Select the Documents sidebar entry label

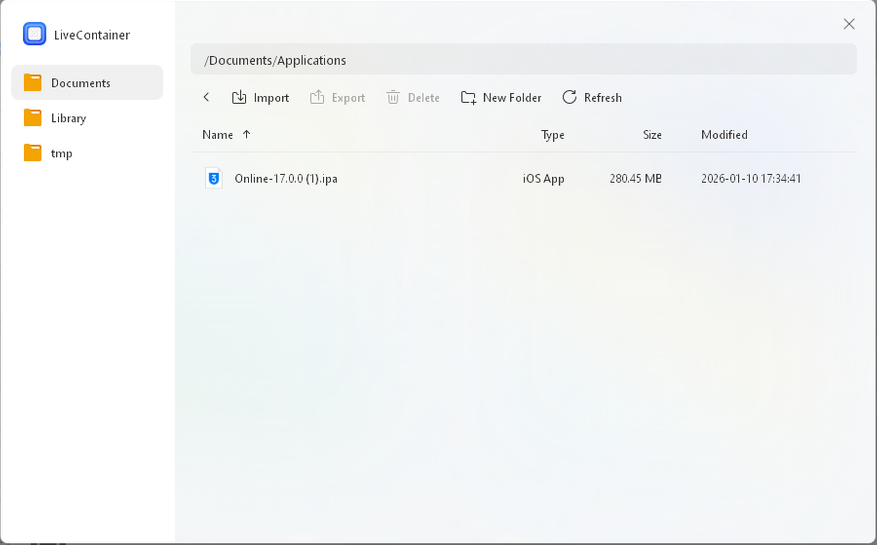81,83
